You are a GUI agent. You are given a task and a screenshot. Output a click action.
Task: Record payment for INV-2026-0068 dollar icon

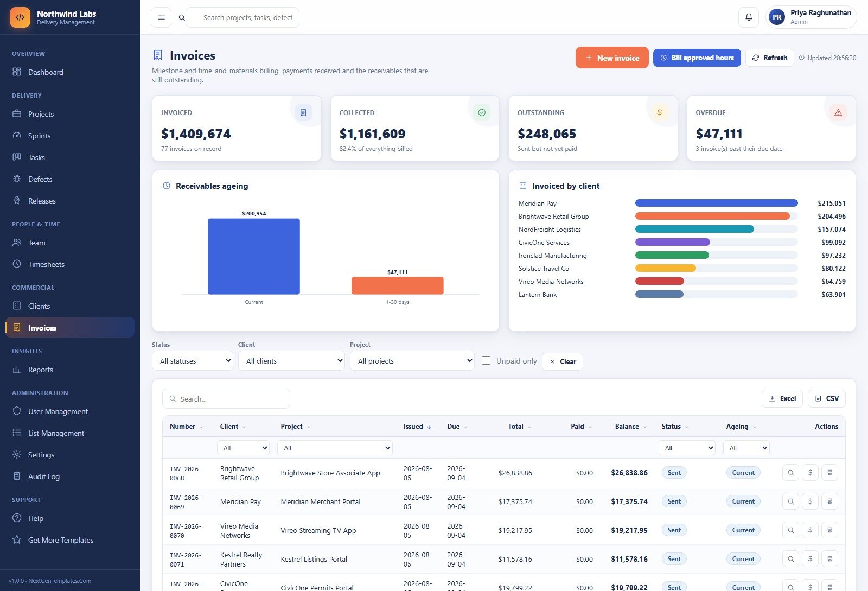[x=810, y=473]
